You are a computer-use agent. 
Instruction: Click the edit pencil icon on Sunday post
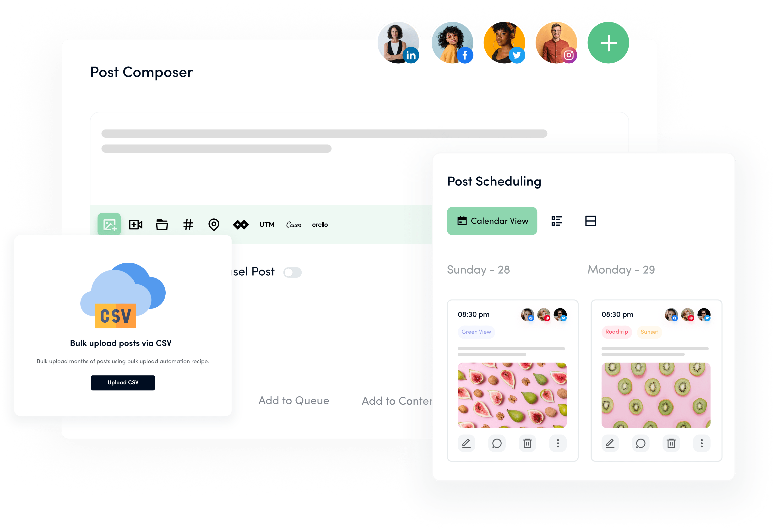click(467, 444)
